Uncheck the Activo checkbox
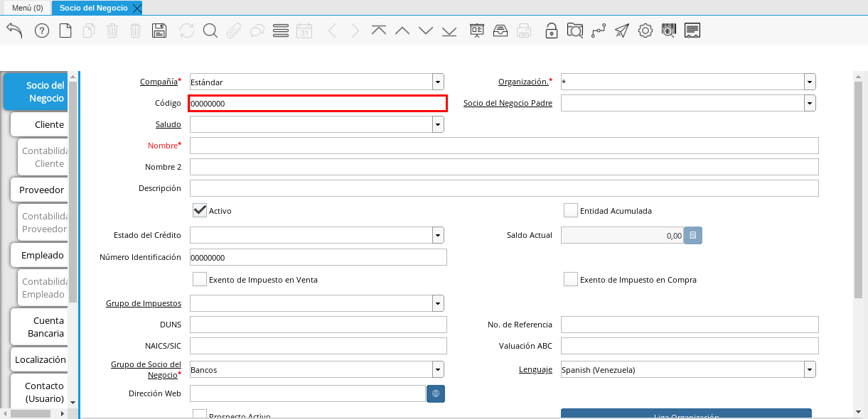Image resolution: width=868 pixels, height=419 pixels. [x=200, y=210]
